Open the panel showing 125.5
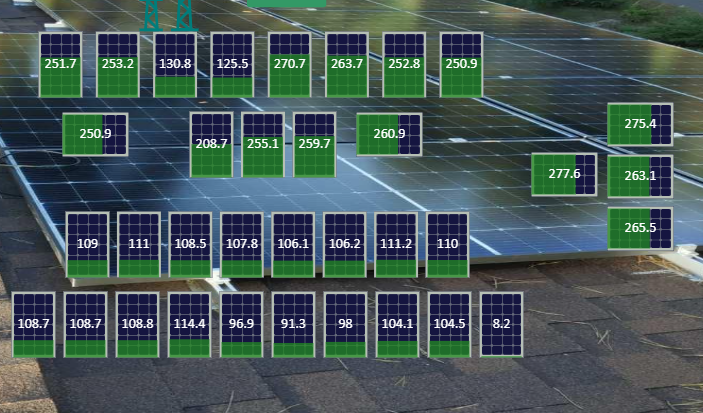 click(x=232, y=65)
